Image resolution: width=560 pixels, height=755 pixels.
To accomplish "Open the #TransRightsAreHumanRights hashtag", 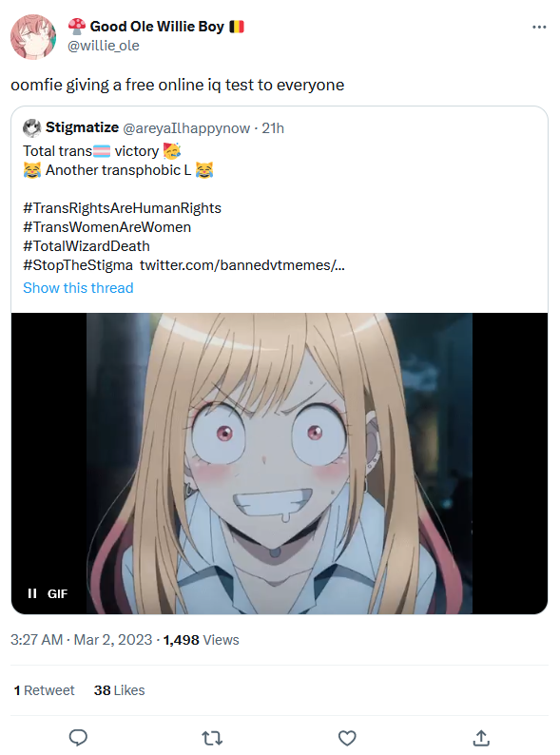I will point(122,208).
